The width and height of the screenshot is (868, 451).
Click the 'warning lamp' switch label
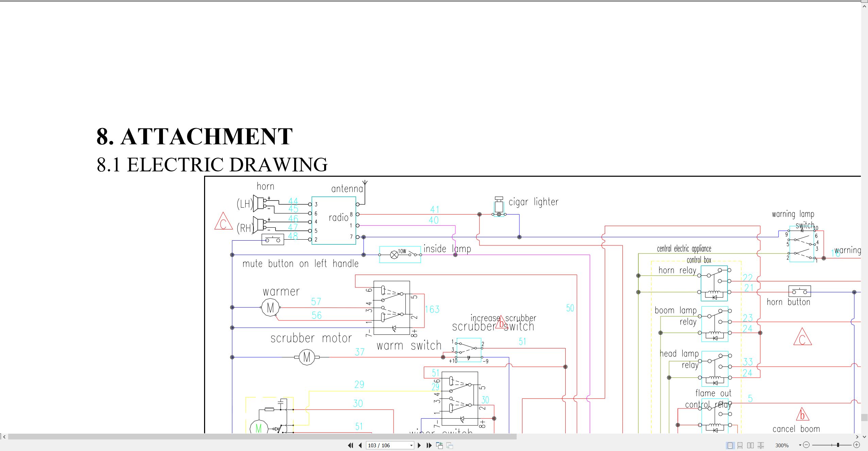click(793, 214)
